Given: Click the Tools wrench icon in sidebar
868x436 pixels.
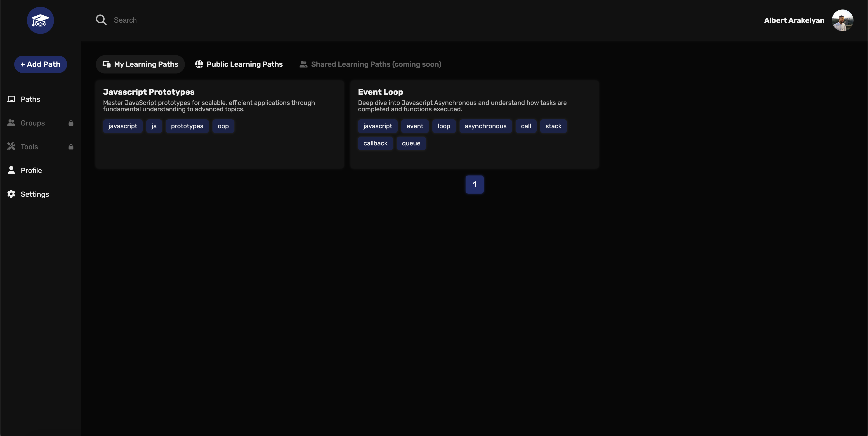Looking at the screenshot, I should pyautogui.click(x=12, y=146).
